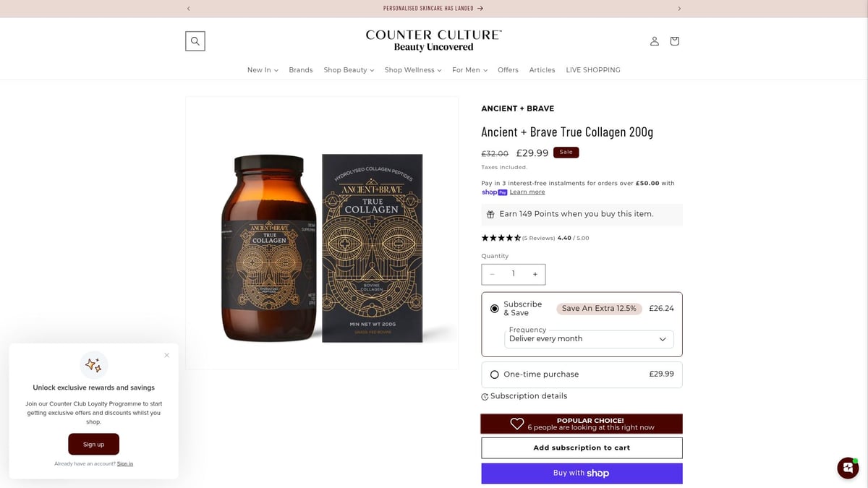
Task: Go to the Offers menu item
Action: (x=508, y=69)
